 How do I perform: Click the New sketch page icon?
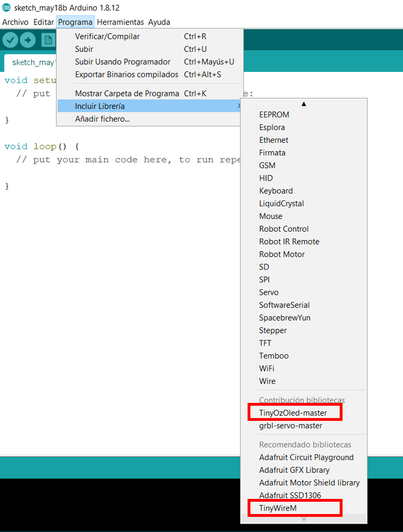point(49,40)
